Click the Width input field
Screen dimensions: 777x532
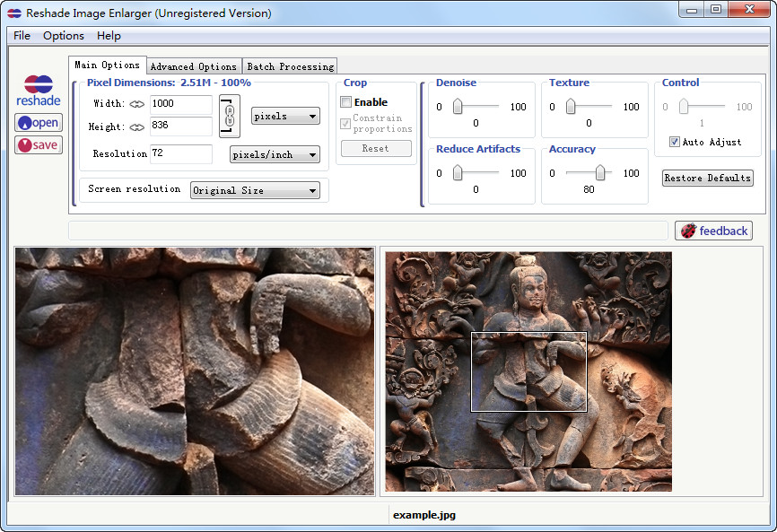click(180, 104)
